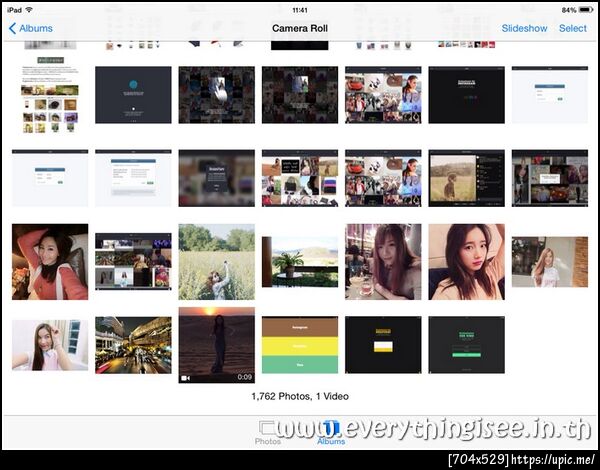Open the woman by brick wall photo

click(549, 262)
